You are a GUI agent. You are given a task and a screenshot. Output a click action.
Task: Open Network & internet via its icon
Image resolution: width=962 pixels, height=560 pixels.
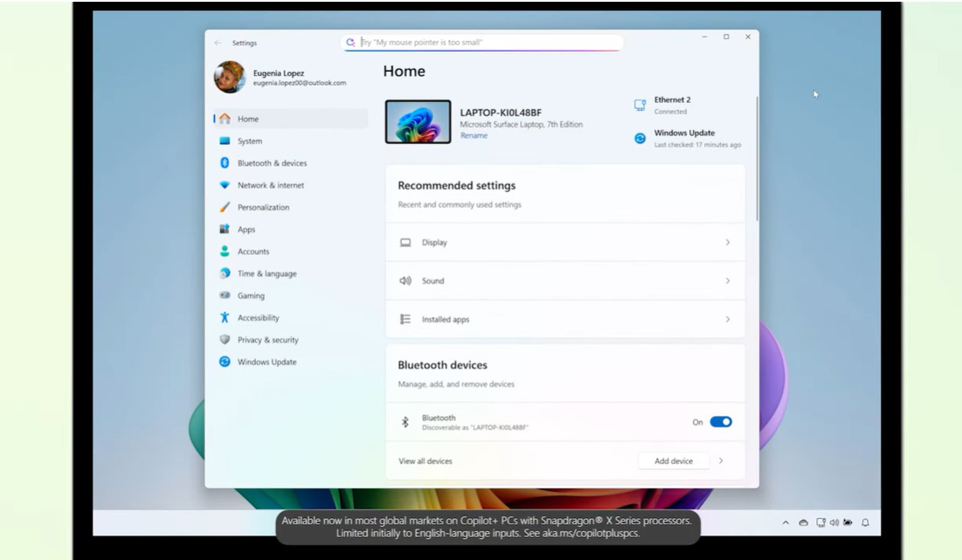tap(225, 185)
